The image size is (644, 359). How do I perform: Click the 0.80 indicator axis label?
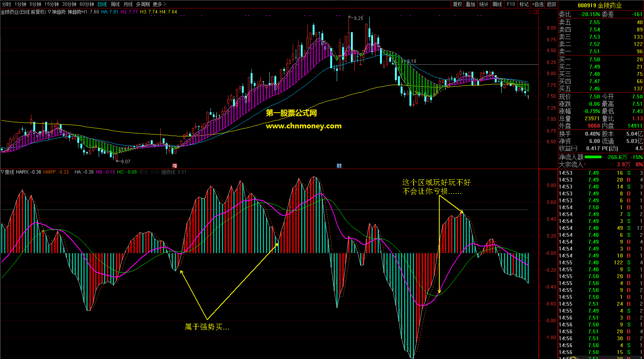(551, 185)
